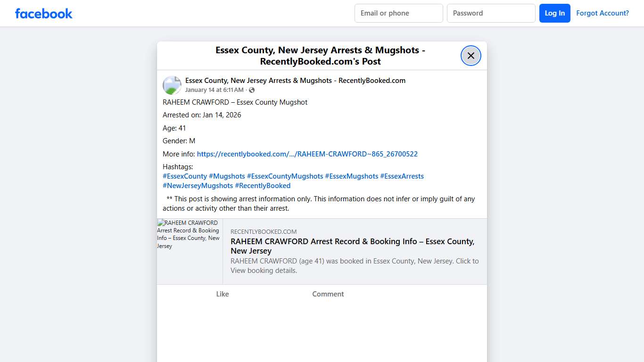Select the #Mugshots hashtag
Viewport: 644px width, 362px height.
pyautogui.click(x=227, y=176)
